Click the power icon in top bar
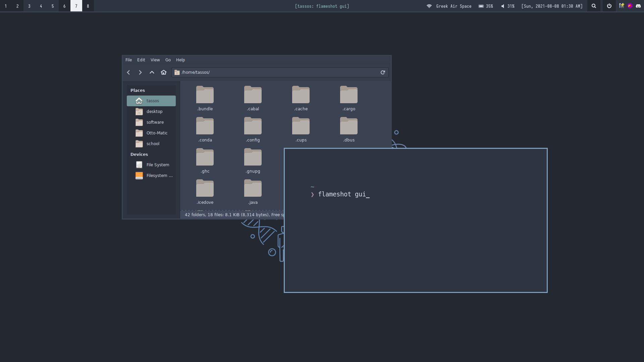This screenshot has width=644, height=362. (x=609, y=6)
